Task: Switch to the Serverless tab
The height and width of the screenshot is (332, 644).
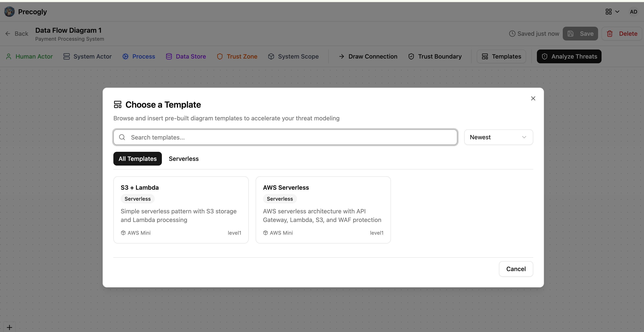Action: pyautogui.click(x=183, y=159)
